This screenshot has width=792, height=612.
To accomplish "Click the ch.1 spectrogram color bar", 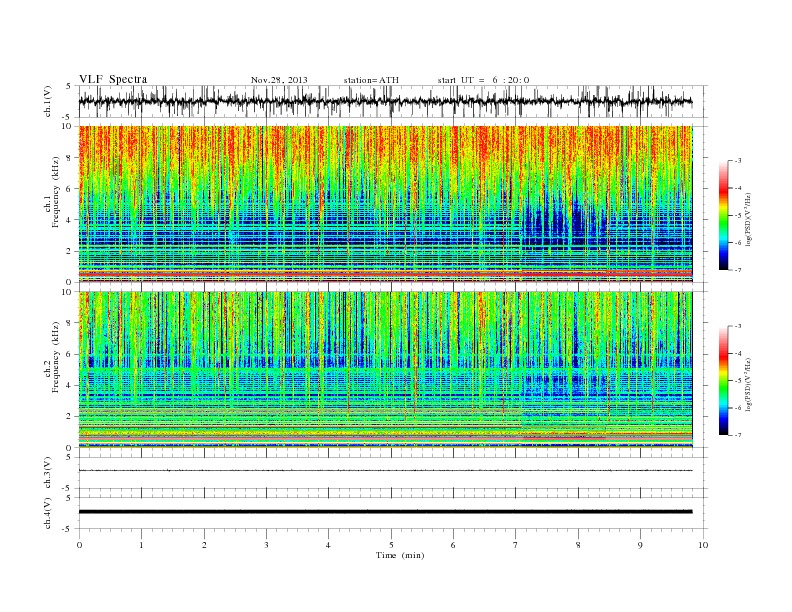I will [723, 215].
